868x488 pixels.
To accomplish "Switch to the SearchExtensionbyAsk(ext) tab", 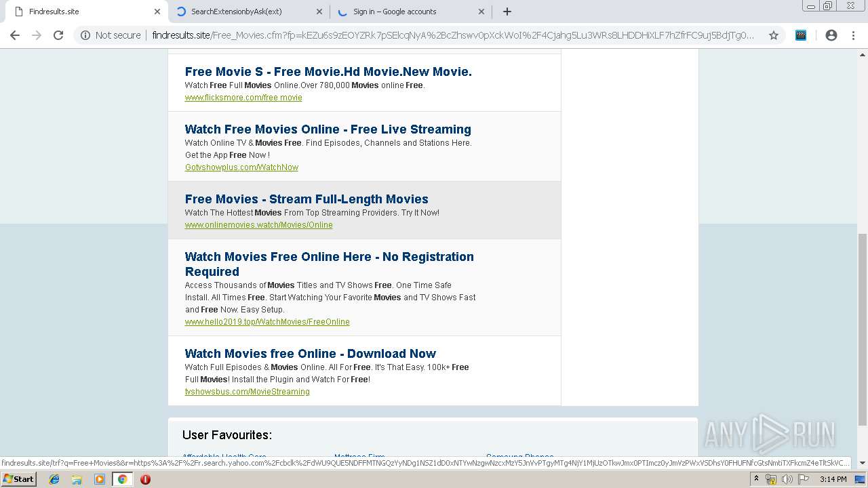I will coord(249,12).
